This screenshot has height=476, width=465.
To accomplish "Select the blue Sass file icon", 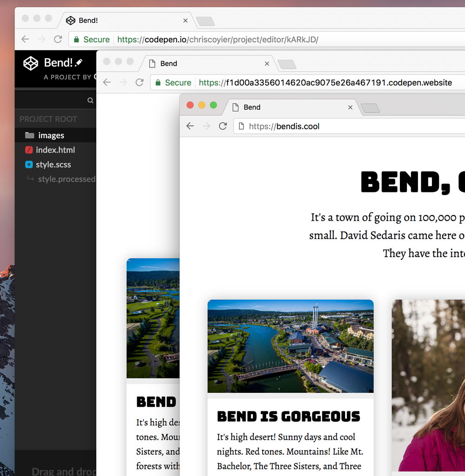I will click(x=28, y=165).
